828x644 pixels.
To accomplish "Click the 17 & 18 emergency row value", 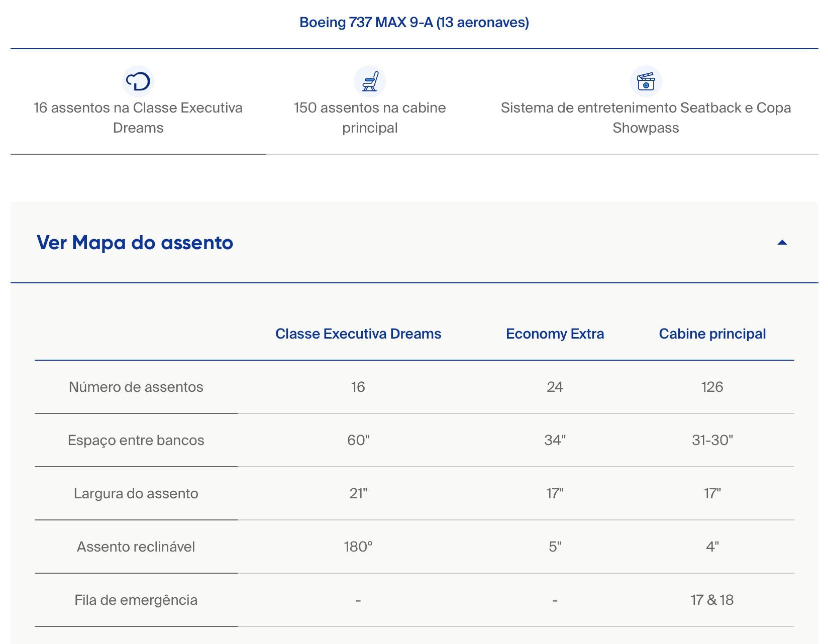I will (712, 600).
